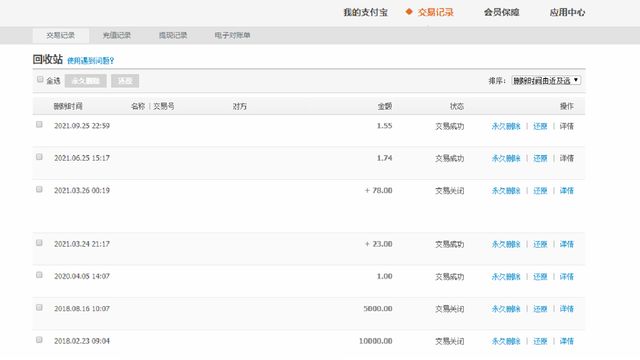Click the amount 10000.00
Image resolution: width=640 pixels, height=360 pixels.
[376, 341]
